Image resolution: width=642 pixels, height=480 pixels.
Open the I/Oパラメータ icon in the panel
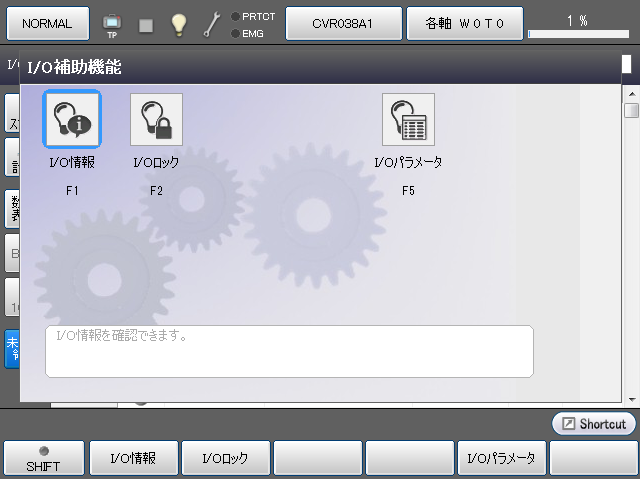pos(408,120)
